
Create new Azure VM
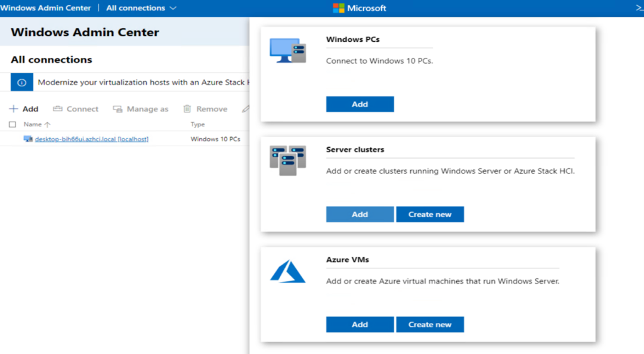coord(430,324)
